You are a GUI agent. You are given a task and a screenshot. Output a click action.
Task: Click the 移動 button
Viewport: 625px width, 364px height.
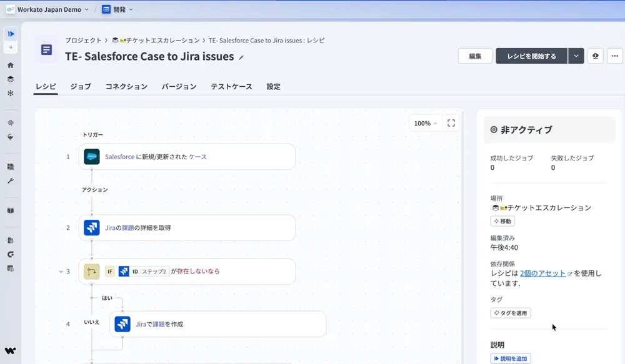(502, 221)
